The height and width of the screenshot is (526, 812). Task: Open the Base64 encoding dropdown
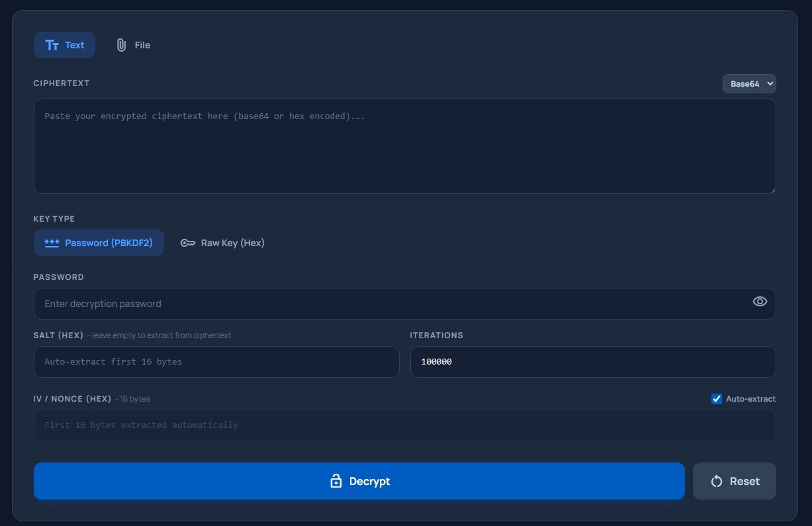(749, 84)
